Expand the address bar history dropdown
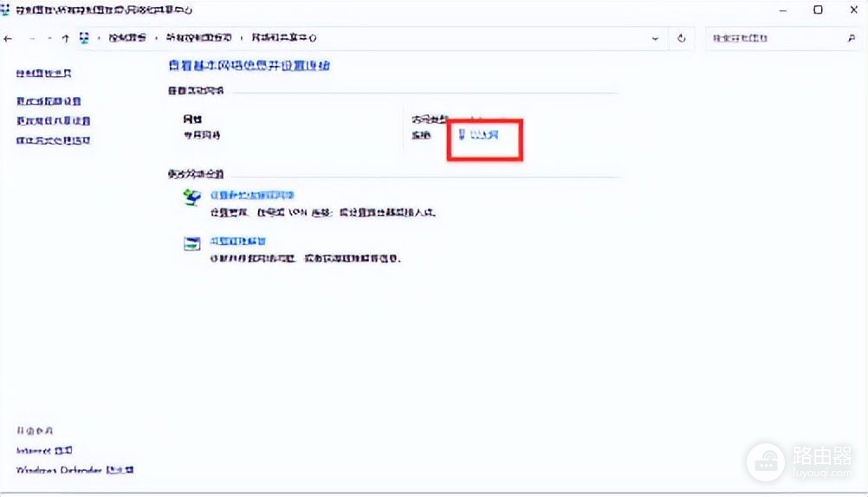868x497 pixels. pos(655,38)
